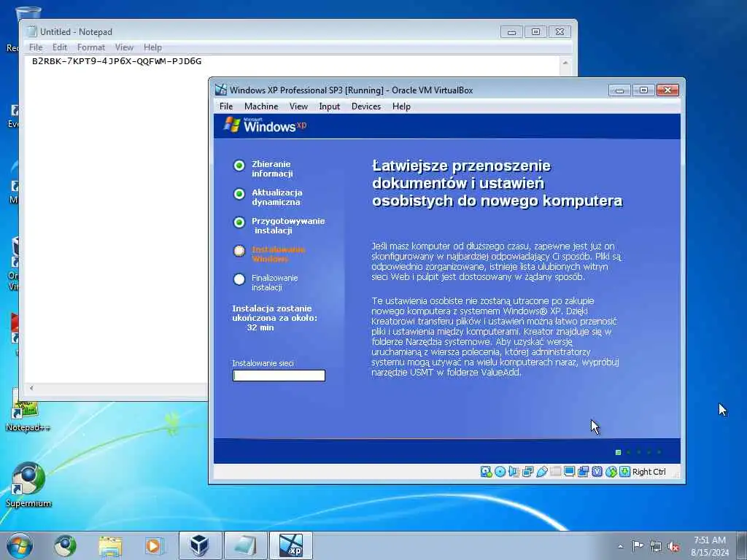Open the Action Center flag icon
Image resolution: width=747 pixels, height=560 pixels.
[638, 546]
